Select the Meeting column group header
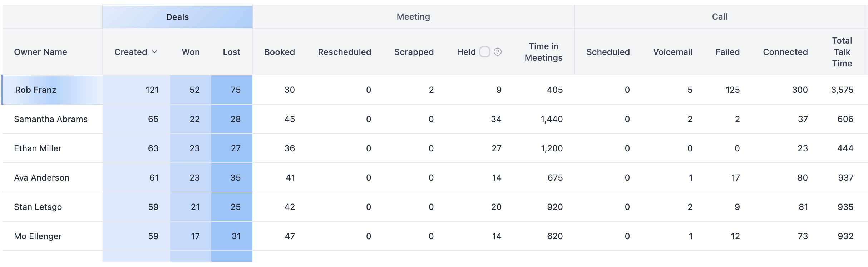The width and height of the screenshot is (868, 267). coord(413,16)
